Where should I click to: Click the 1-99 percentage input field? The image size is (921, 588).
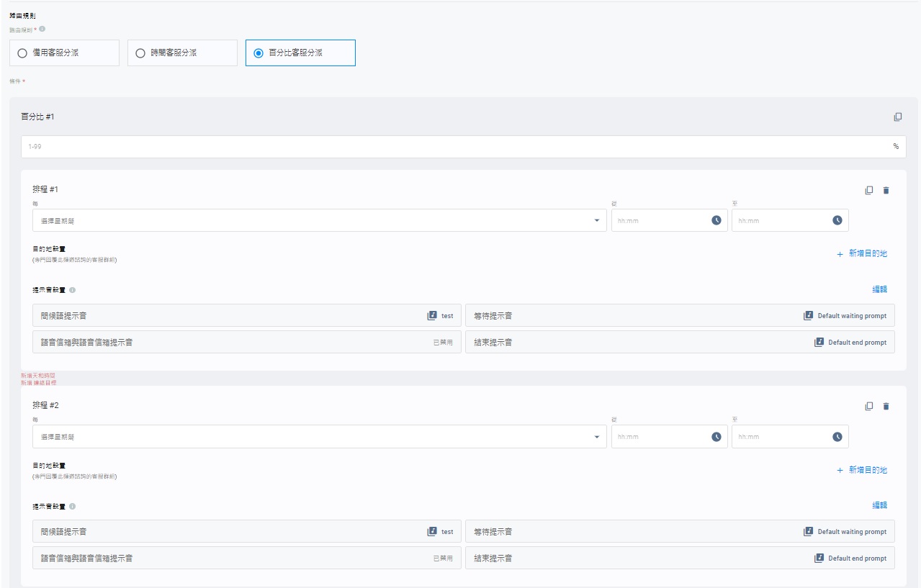[464, 147]
